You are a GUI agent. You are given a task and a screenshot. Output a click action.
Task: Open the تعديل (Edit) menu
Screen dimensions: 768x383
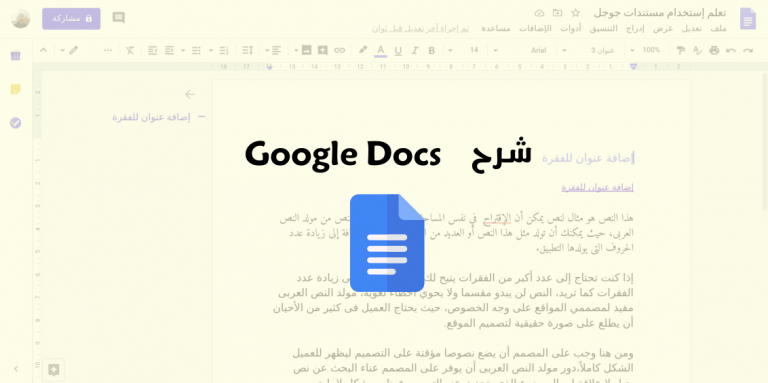[691, 28]
